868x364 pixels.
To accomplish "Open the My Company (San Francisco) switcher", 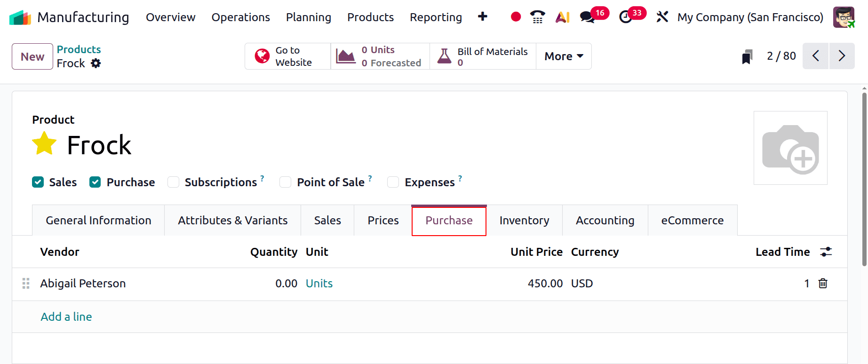I will point(750,17).
